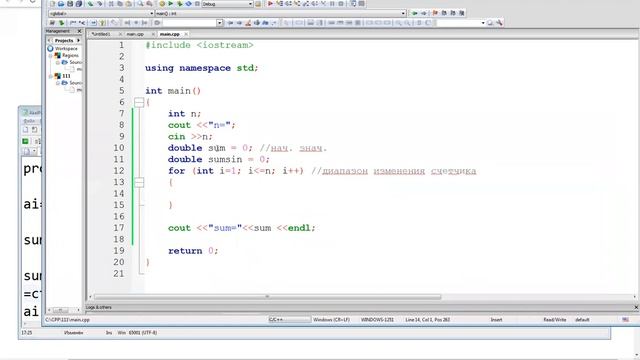Click the Redo toolbar icon
This screenshot has width=640, height=360.
[99, 4]
